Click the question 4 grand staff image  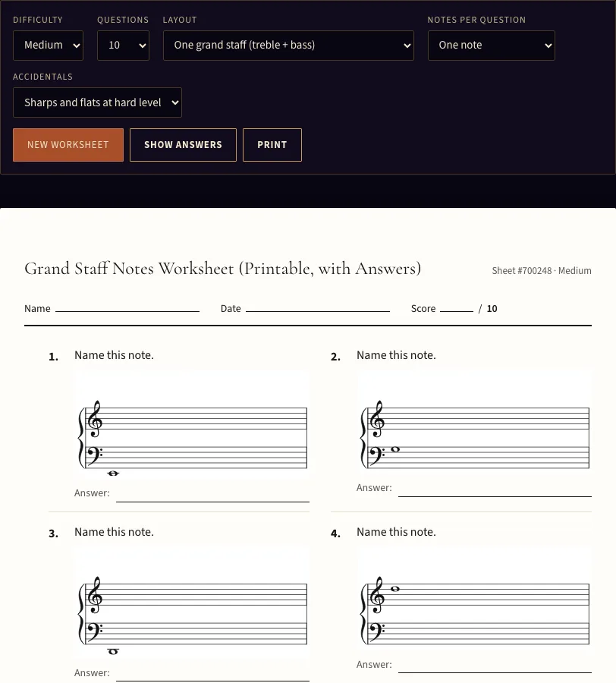474,600
